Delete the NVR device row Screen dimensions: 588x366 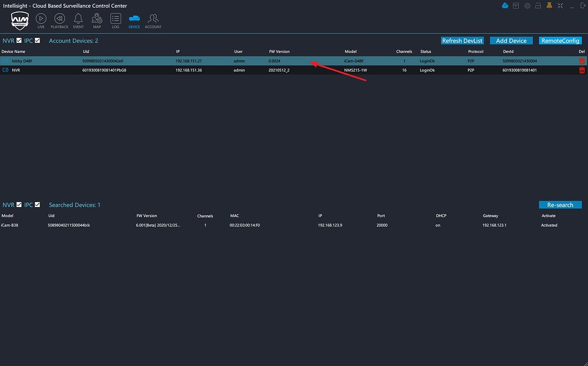[582, 70]
